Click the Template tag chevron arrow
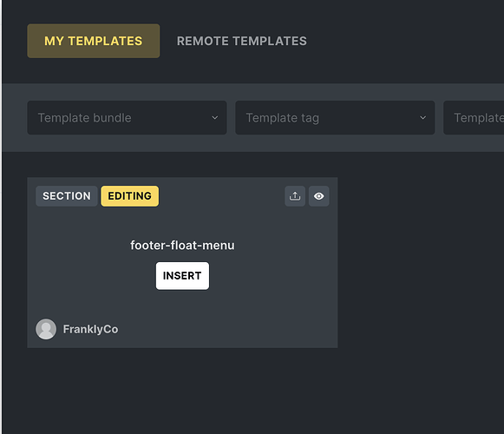The height and width of the screenshot is (434, 504). (x=422, y=118)
